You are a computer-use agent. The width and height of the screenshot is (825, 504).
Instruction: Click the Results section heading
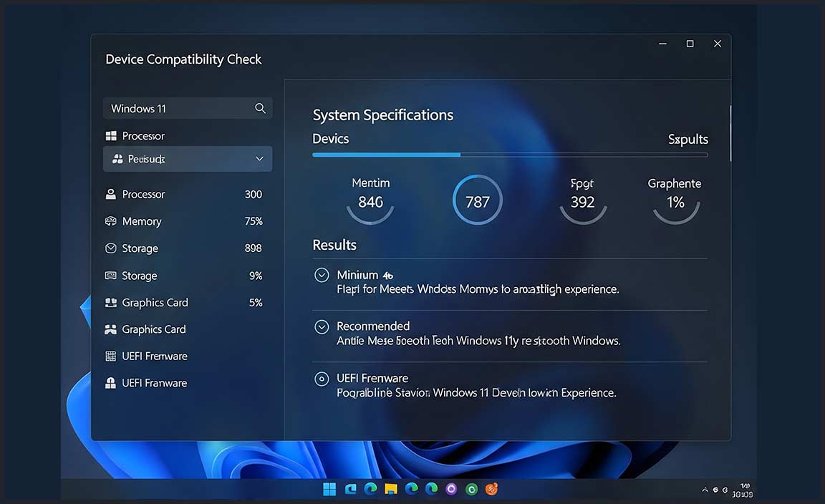pos(334,245)
